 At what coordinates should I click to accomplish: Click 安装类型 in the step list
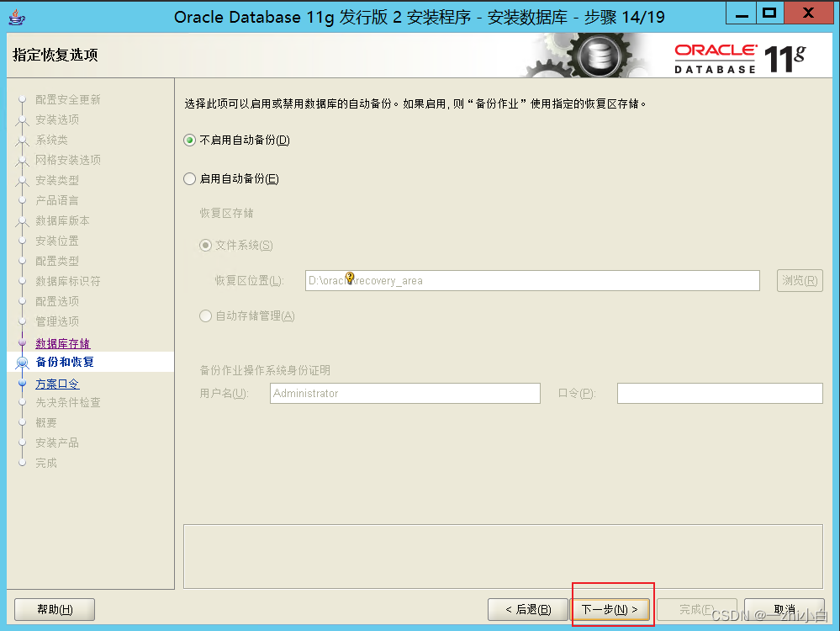57,180
